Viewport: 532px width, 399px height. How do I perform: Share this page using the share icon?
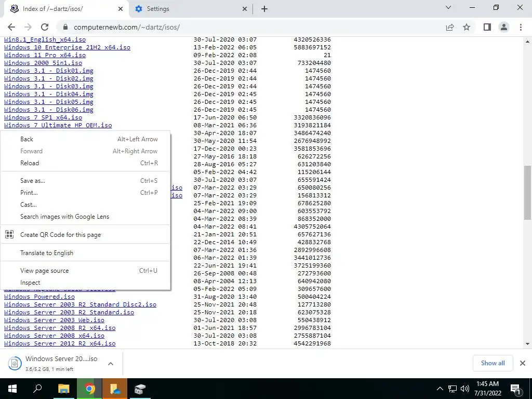[x=450, y=27]
